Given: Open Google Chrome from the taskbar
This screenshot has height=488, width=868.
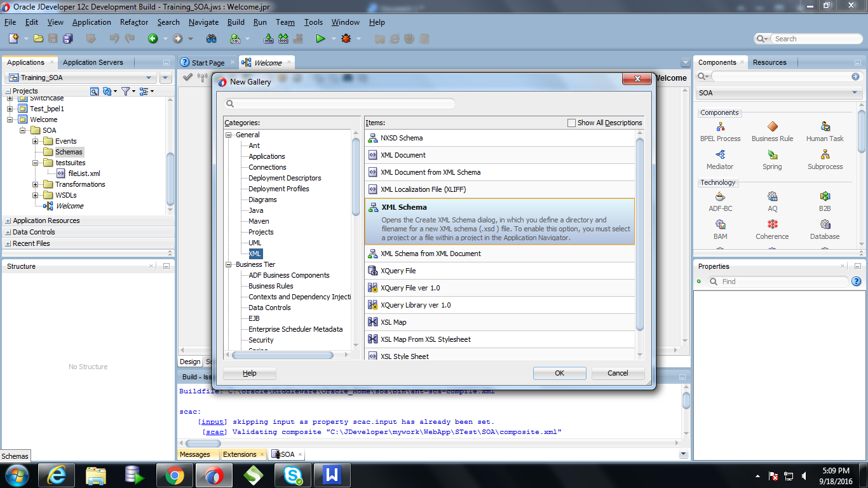Looking at the screenshot, I should (175, 475).
